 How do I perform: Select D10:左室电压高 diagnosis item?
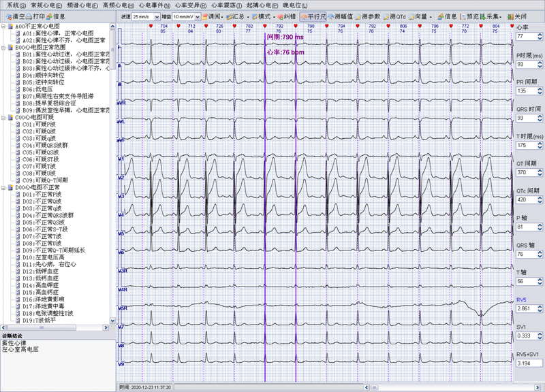(44, 257)
